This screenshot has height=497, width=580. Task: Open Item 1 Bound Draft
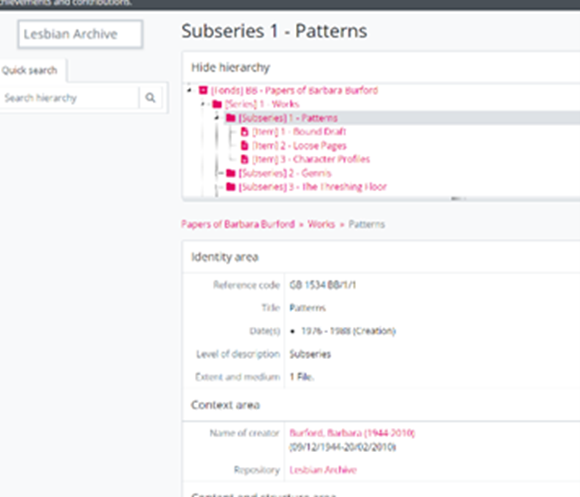299,132
